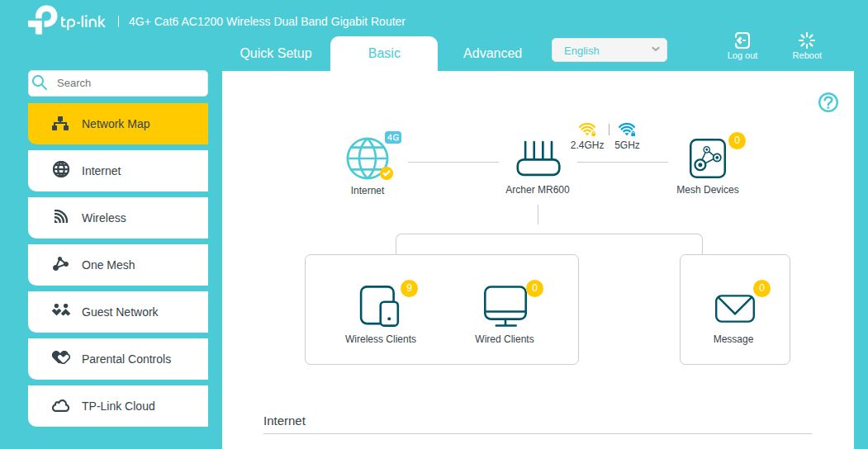Click the Guest Network people icon
The width and height of the screenshot is (868, 449).
pos(61,310)
